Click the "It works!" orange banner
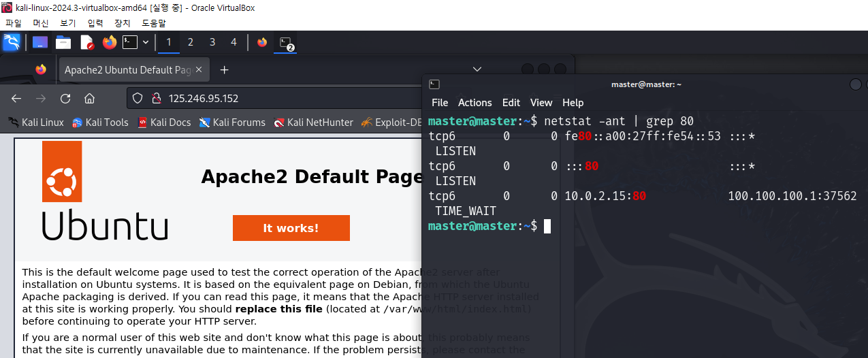This screenshot has height=358, width=868. (291, 228)
